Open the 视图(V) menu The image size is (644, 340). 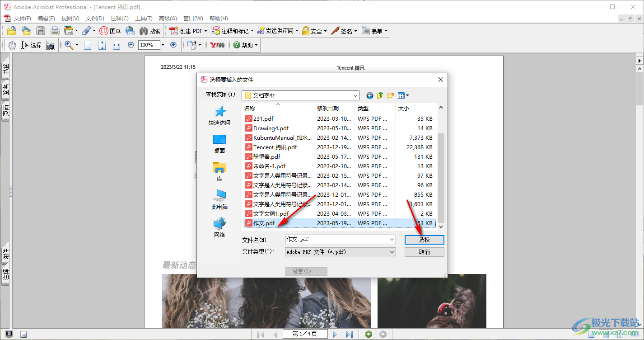pos(70,18)
